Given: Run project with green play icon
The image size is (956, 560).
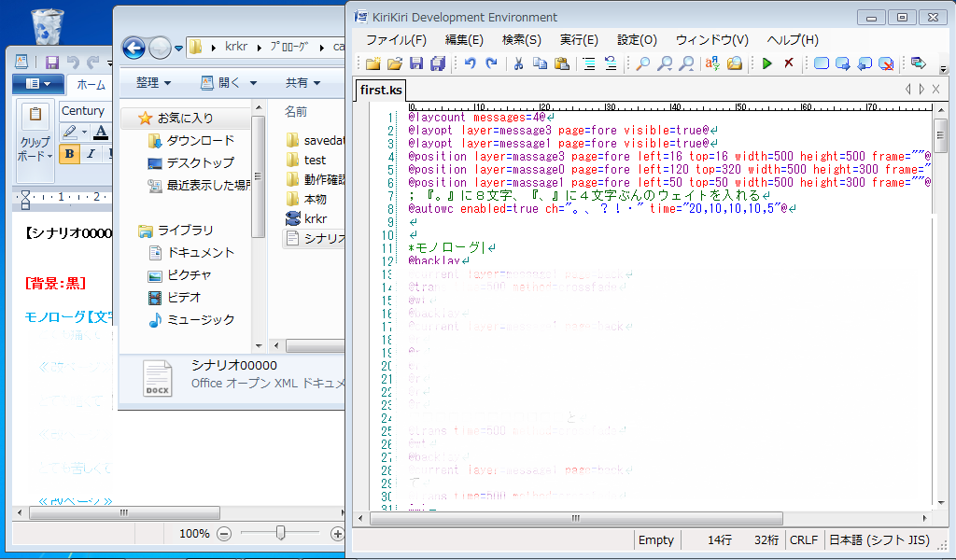Looking at the screenshot, I should pos(767,63).
